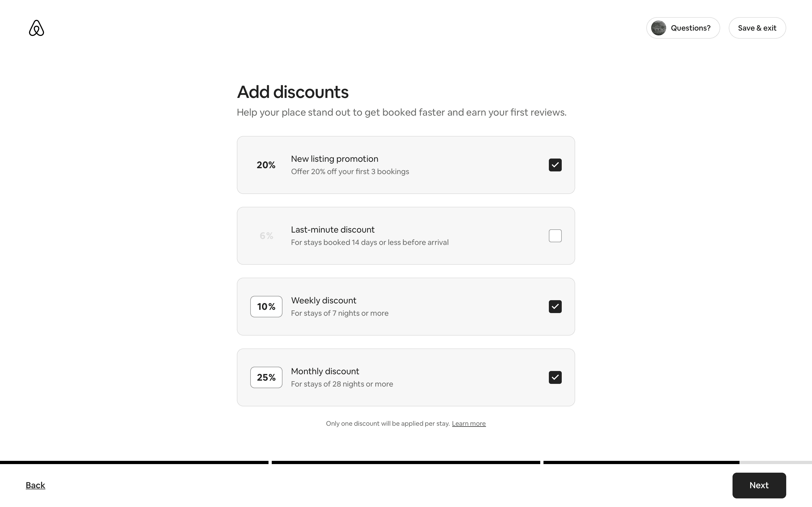Click the first progress bar segment

pos(134,462)
